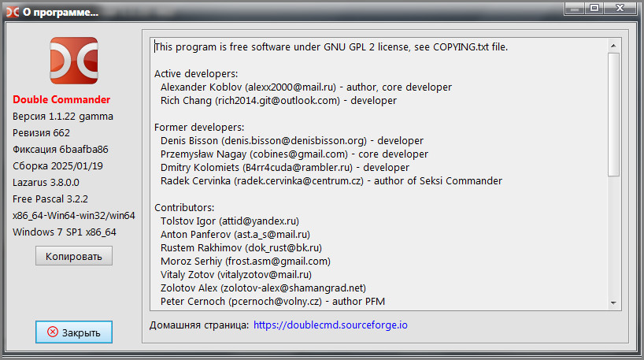The width and height of the screenshot is (644, 360).
Task: Maximize the О программе window
Action: pos(594,8)
